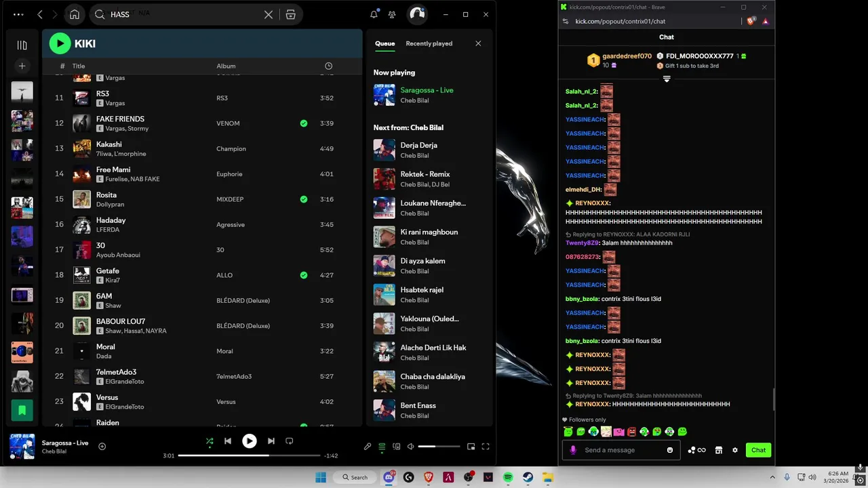Viewport: 868px width, 488px height.
Task: Close the Queue panel
Action: [x=478, y=43]
